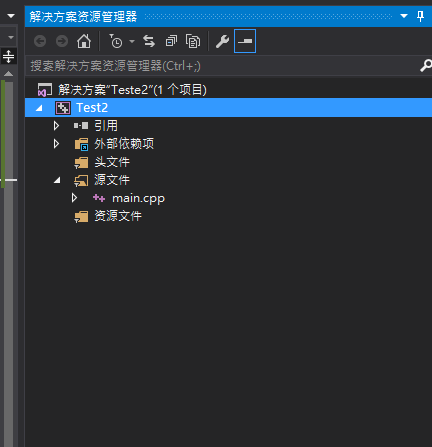Screen dimensions: 432x447
Task: Select the 头文件 folder
Action: 112,162
